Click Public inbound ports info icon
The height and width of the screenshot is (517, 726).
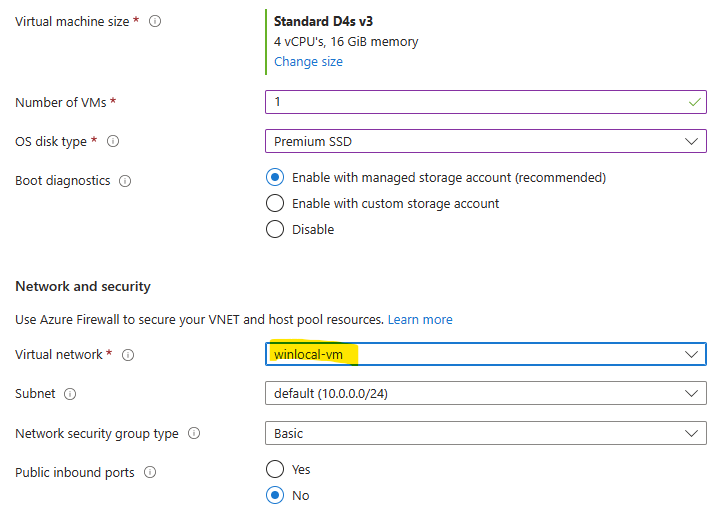point(150,472)
